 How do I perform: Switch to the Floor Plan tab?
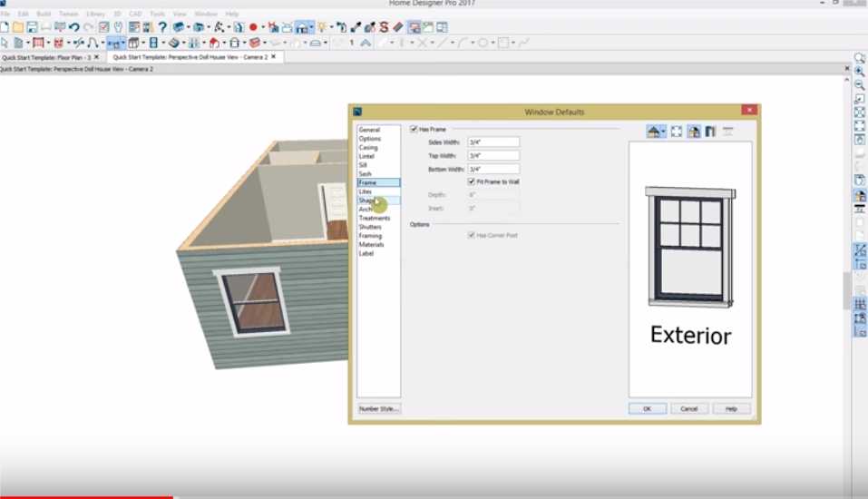coord(46,57)
